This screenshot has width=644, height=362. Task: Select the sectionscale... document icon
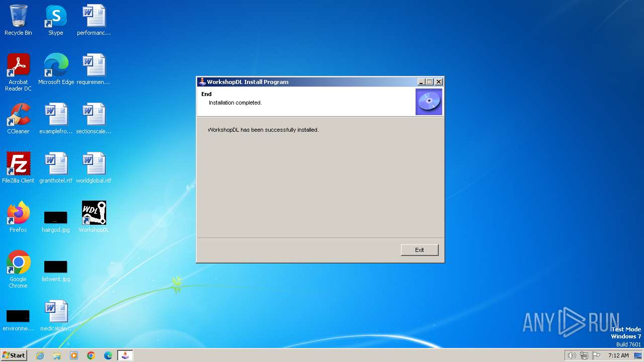[94, 119]
